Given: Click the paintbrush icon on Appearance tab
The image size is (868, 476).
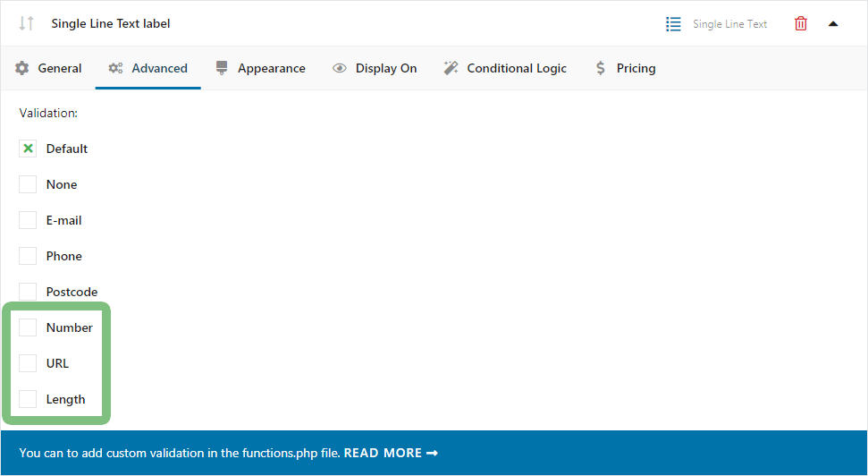Looking at the screenshot, I should coord(222,68).
